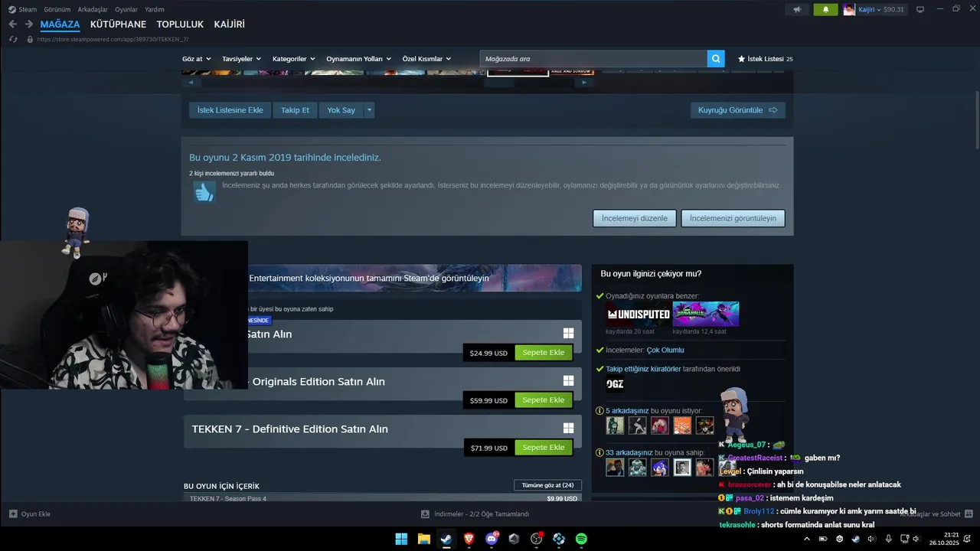980x551 pixels.
Task: Add Definitive Edition $71.99 to cart
Action: click(544, 448)
